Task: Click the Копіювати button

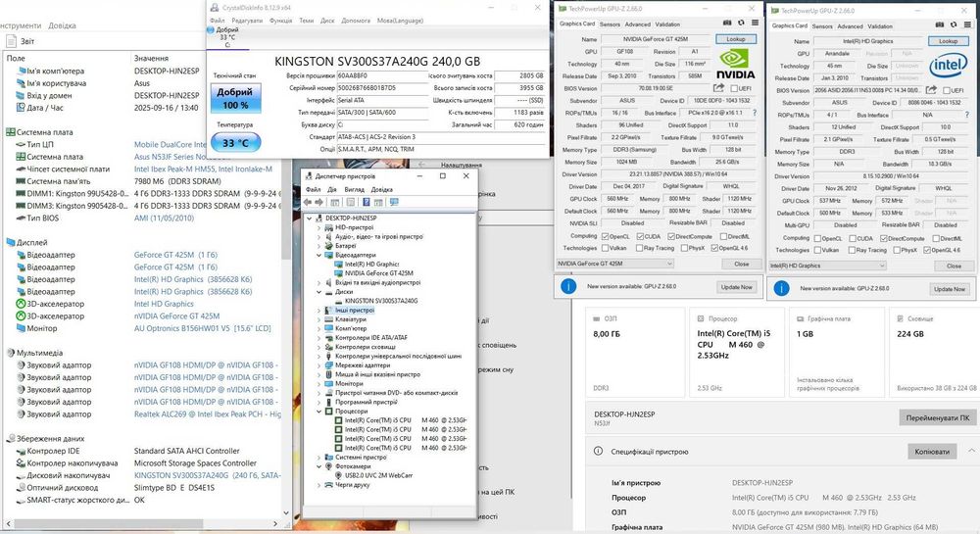Action: (x=931, y=451)
